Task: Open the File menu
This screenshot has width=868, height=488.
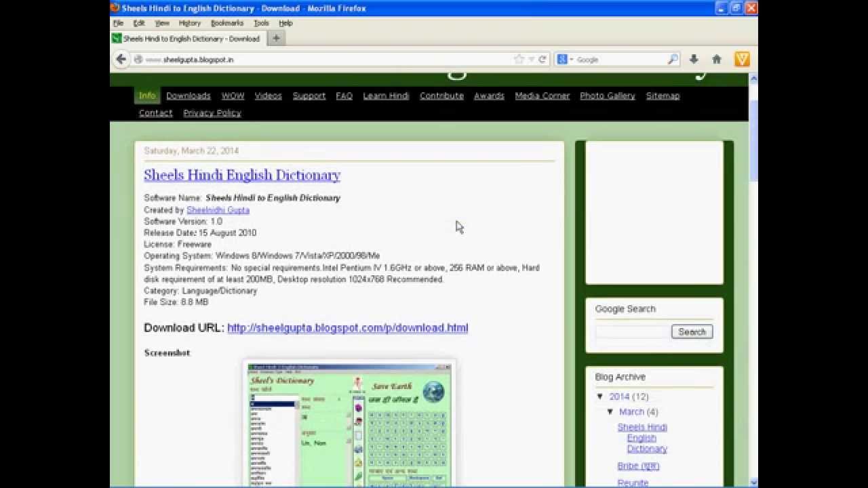Action: (118, 23)
